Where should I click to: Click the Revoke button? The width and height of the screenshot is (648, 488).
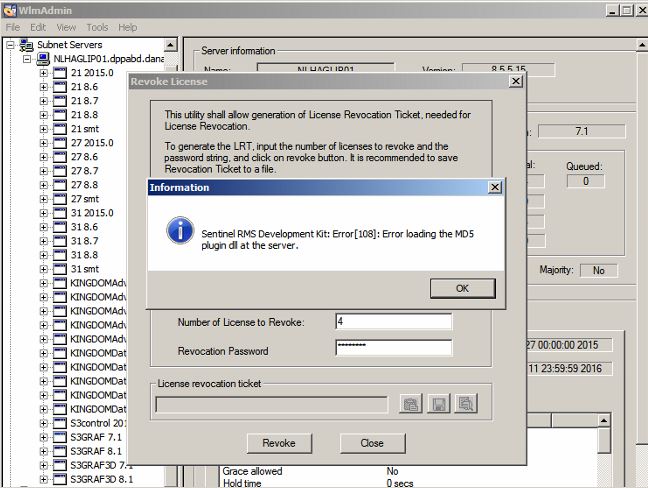pyautogui.click(x=279, y=443)
